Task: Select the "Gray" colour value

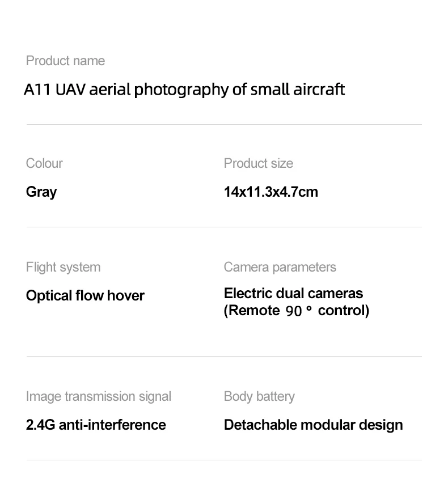Action: click(x=41, y=192)
